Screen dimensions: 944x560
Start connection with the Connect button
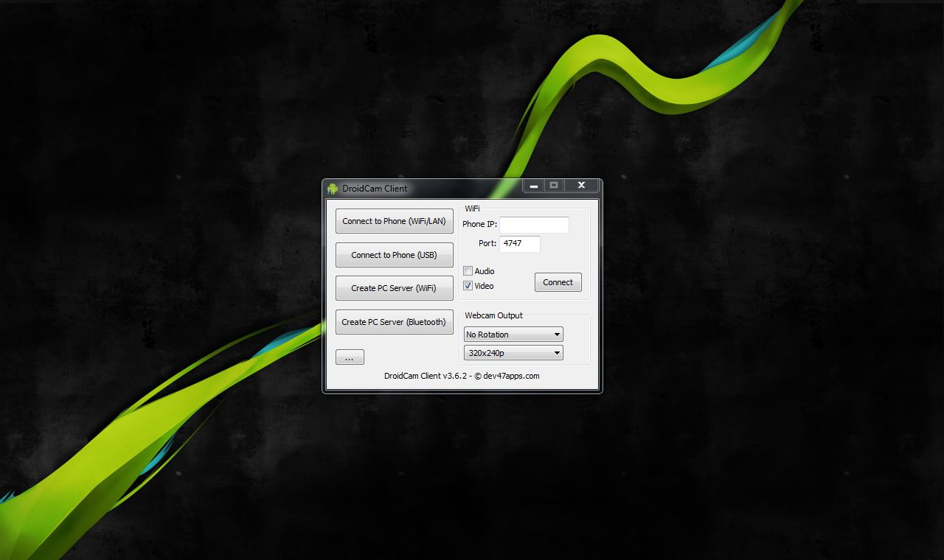click(x=558, y=282)
